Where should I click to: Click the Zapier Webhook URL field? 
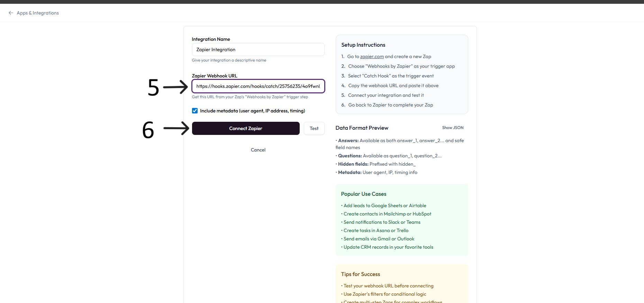pyautogui.click(x=258, y=86)
